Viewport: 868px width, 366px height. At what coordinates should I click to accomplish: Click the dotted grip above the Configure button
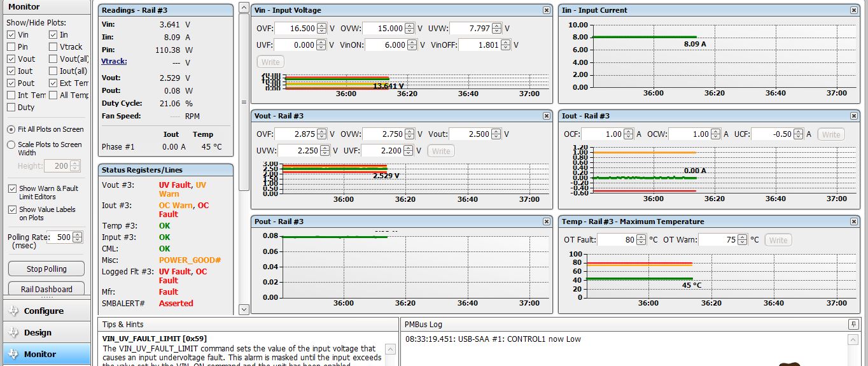coord(46,297)
